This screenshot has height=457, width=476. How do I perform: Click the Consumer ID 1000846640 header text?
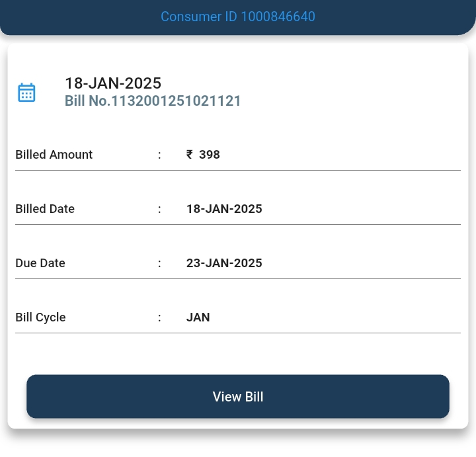pos(238,17)
